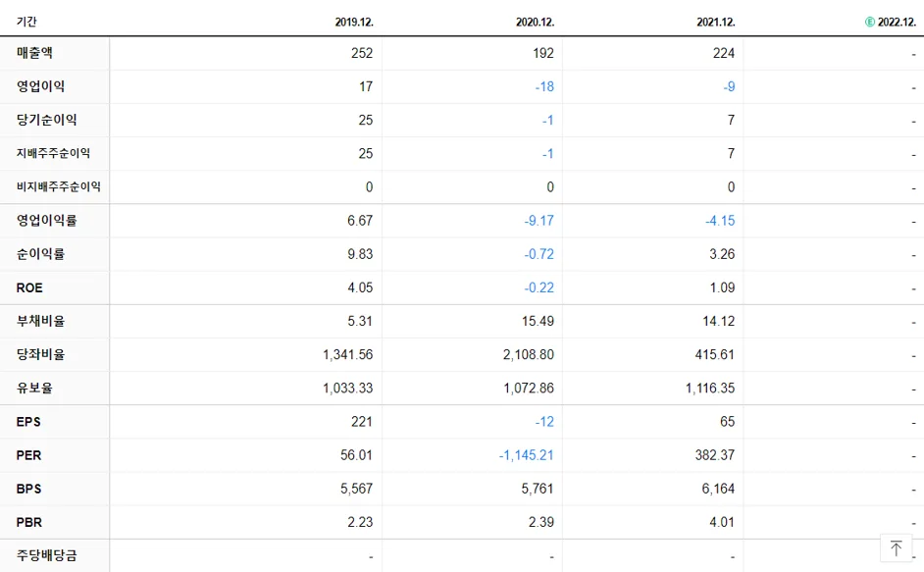Click the EPS value 221
Screen dimensions: 924x572
pos(362,422)
